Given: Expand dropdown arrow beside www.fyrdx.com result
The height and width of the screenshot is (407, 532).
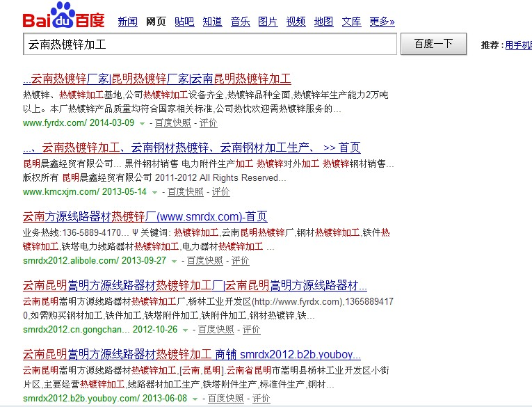Looking at the screenshot, I should [142, 123].
